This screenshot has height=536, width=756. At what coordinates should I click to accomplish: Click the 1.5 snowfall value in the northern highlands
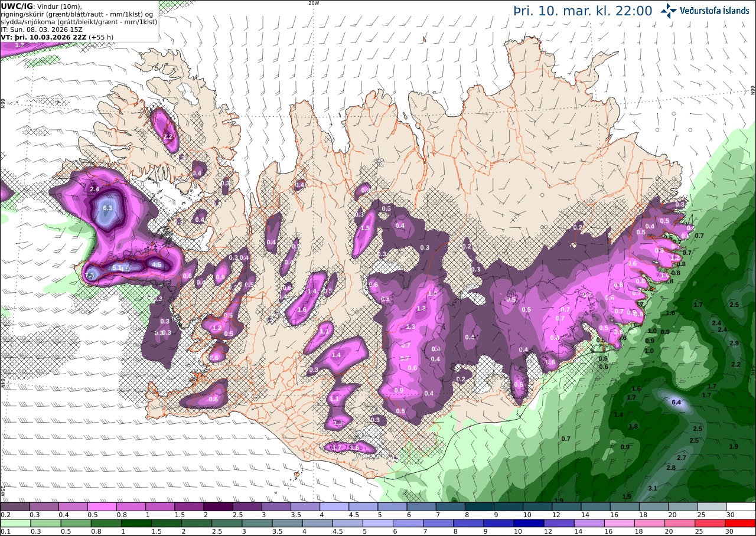tap(365, 228)
